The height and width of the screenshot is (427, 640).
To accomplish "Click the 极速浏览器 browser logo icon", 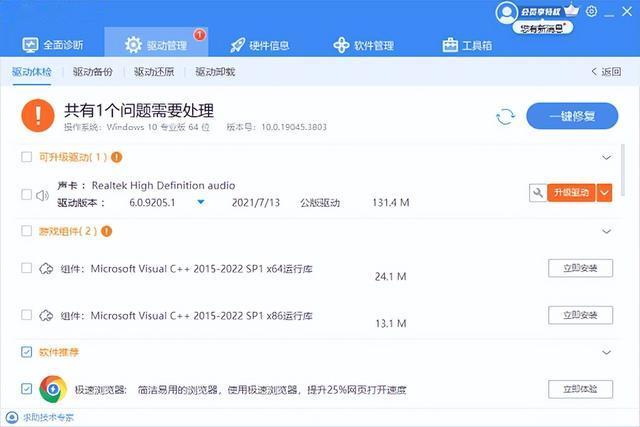I will click(x=53, y=389).
